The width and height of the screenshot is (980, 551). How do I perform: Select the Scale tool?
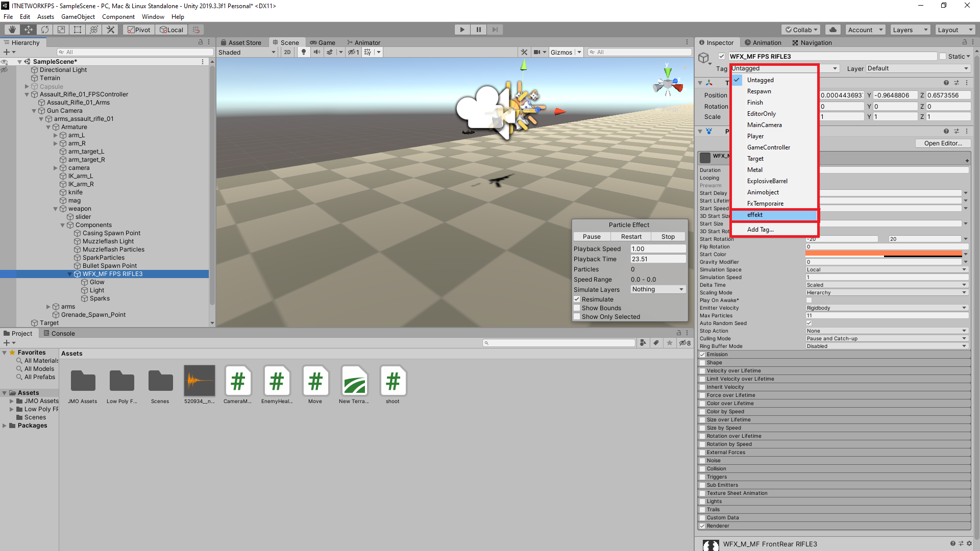(61, 30)
